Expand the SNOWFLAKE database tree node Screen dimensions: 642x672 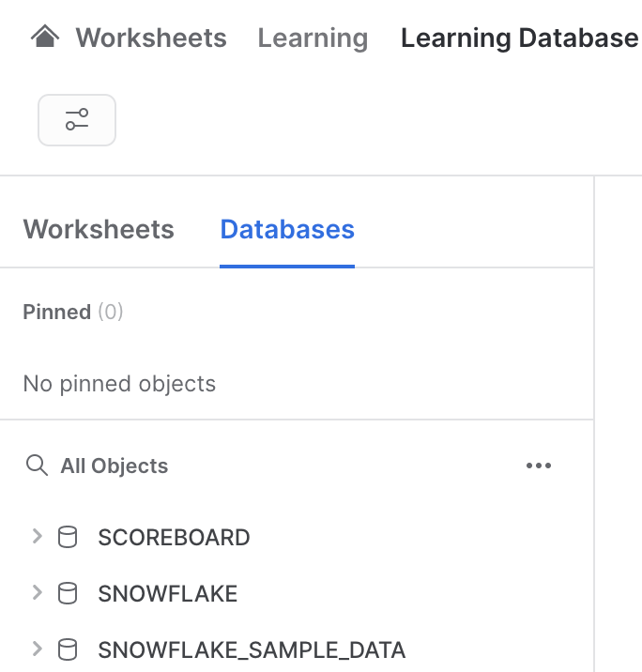click(x=38, y=592)
